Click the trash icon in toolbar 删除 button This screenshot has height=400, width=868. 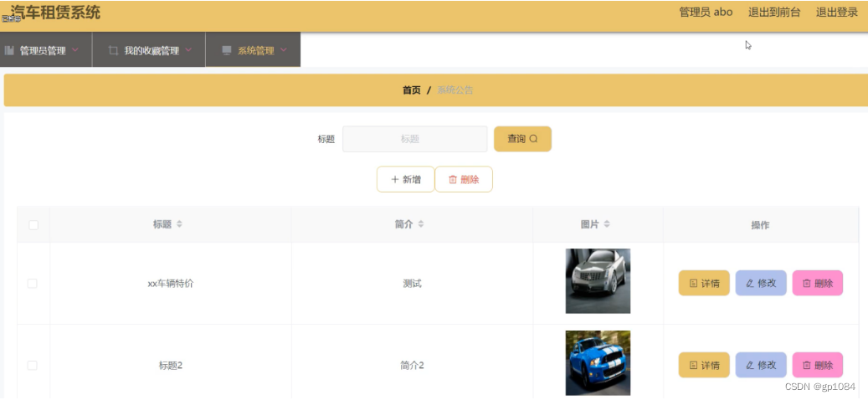click(453, 179)
